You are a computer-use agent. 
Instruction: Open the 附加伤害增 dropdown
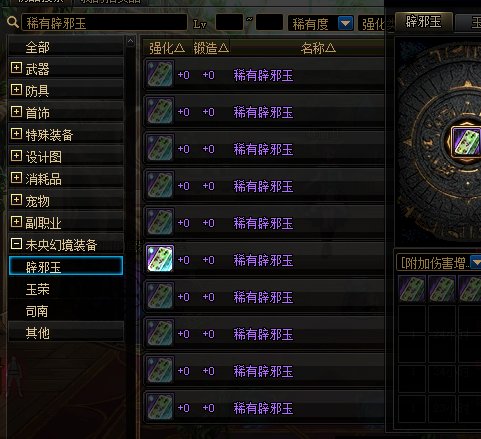click(x=476, y=262)
